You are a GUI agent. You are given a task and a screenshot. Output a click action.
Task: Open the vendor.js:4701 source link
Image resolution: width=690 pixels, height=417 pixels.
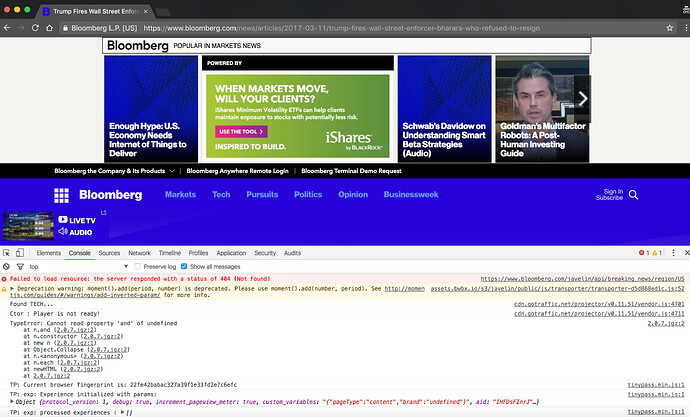pyautogui.click(x=599, y=304)
